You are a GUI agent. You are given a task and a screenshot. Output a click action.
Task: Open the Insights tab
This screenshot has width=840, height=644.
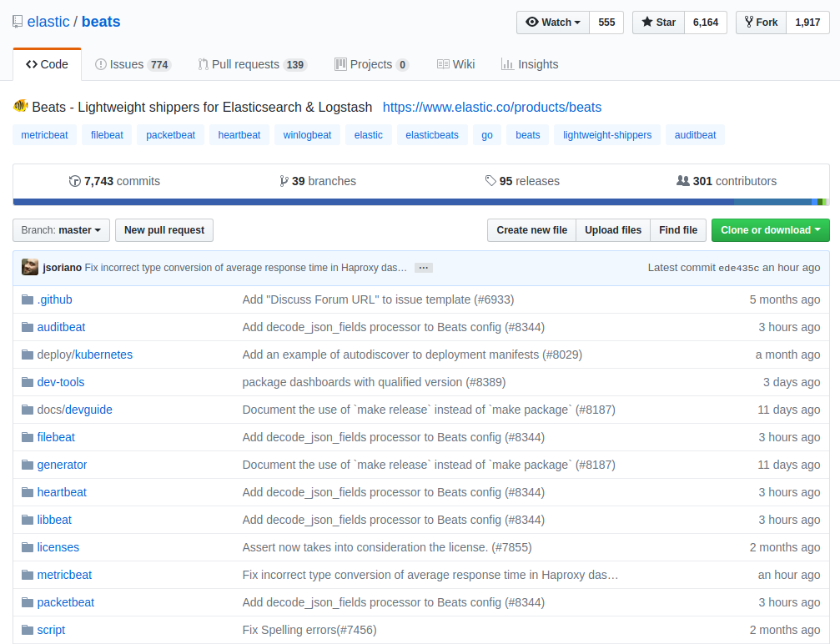click(530, 64)
